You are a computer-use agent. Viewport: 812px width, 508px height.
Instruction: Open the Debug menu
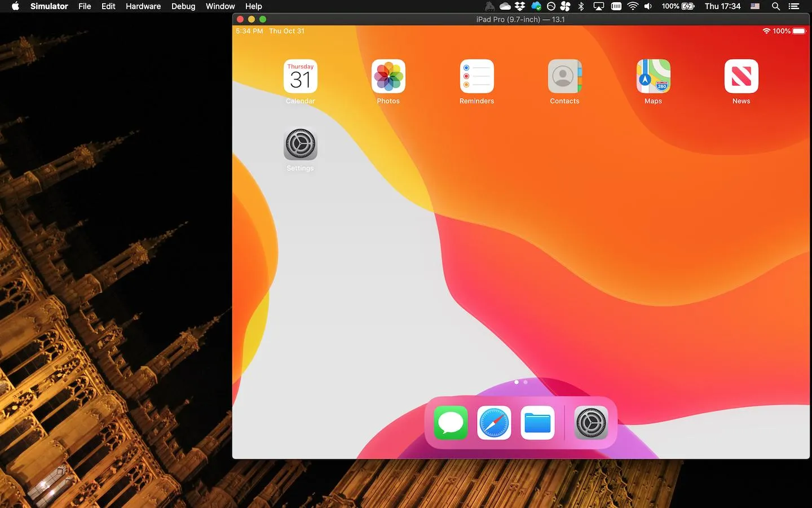[183, 6]
